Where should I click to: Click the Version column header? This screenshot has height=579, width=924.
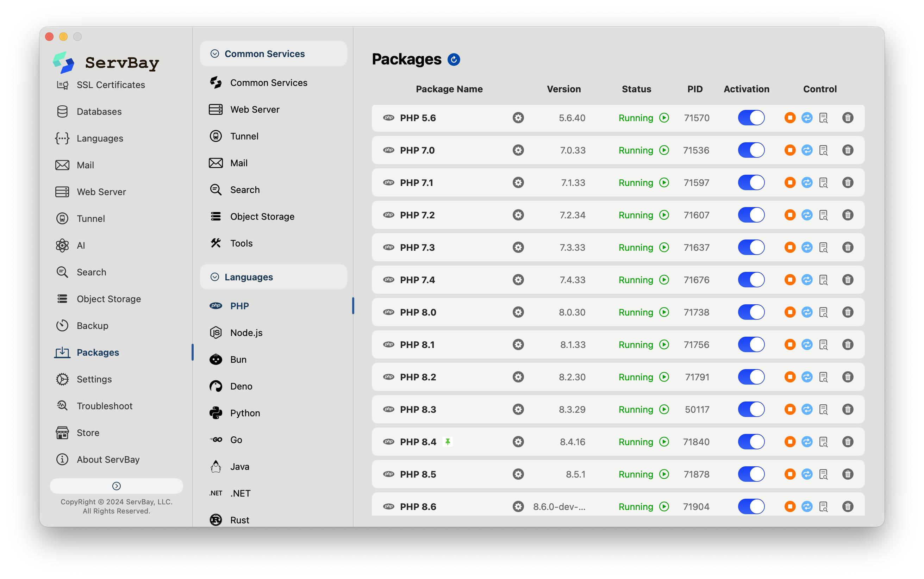[x=563, y=89]
